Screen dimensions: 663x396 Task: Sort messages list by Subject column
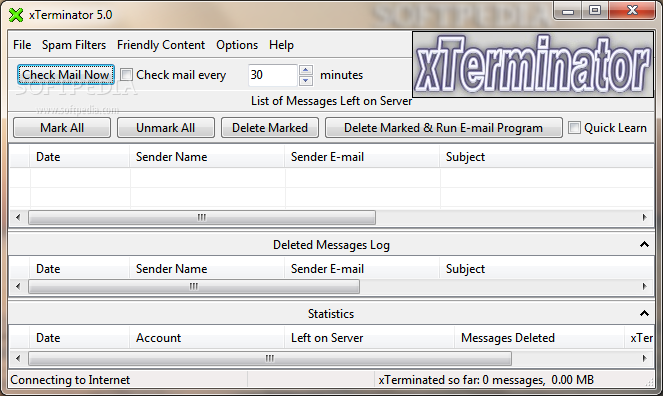547,157
